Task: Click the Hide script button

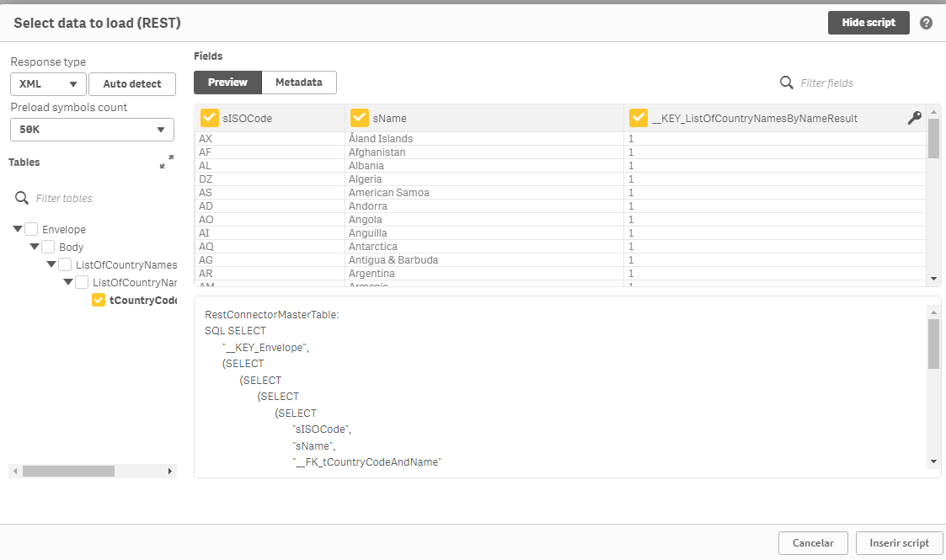Action: click(x=869, y=23)
